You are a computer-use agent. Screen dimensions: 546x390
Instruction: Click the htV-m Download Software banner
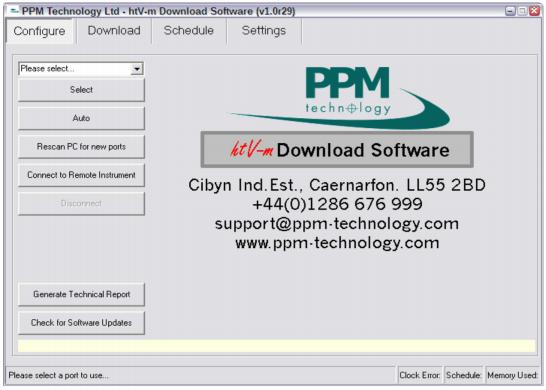[337, 150]
